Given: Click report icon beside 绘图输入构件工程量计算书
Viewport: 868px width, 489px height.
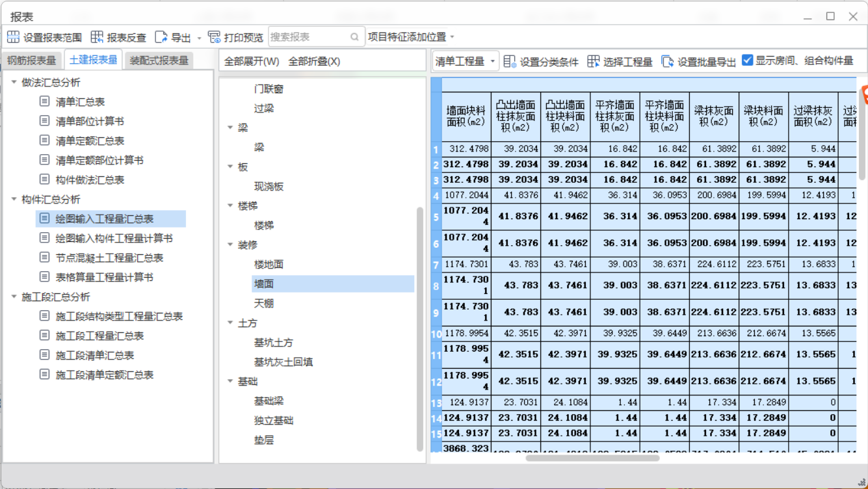Looking at the screenshot, I should click(x=44, y=238).
